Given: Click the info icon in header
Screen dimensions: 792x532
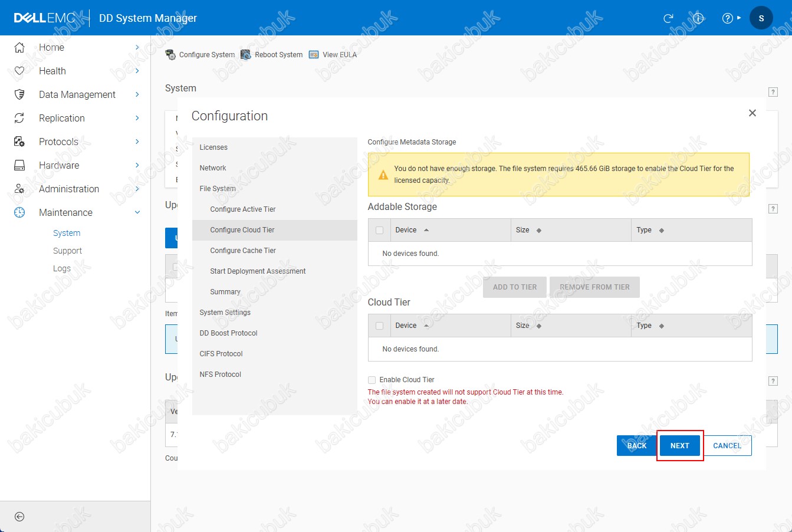Looking at the screenshot, I should (x=698, y=18).
